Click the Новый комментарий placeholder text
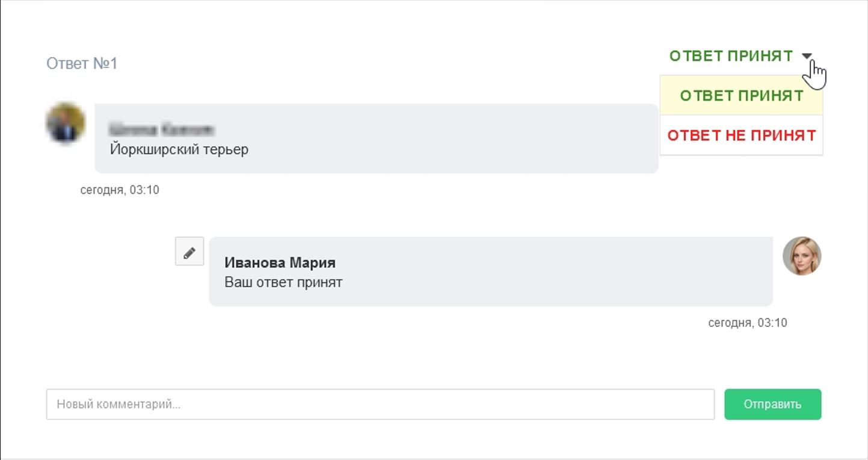 [x=119, y=404]
